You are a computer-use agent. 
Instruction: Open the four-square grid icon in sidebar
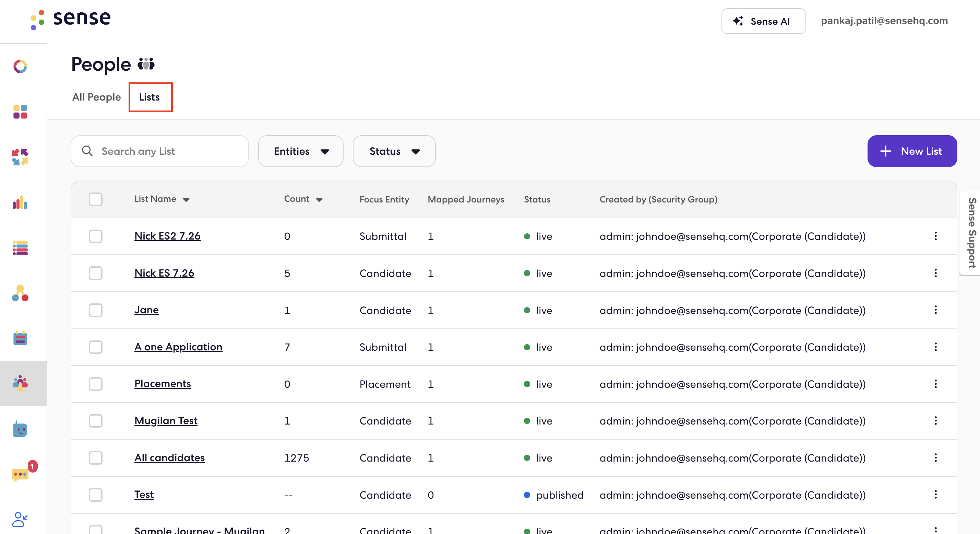[20, 112]
